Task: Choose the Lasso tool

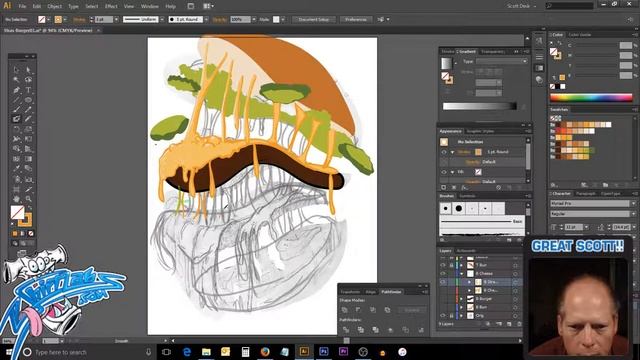Action: click(x=28, y=80)
